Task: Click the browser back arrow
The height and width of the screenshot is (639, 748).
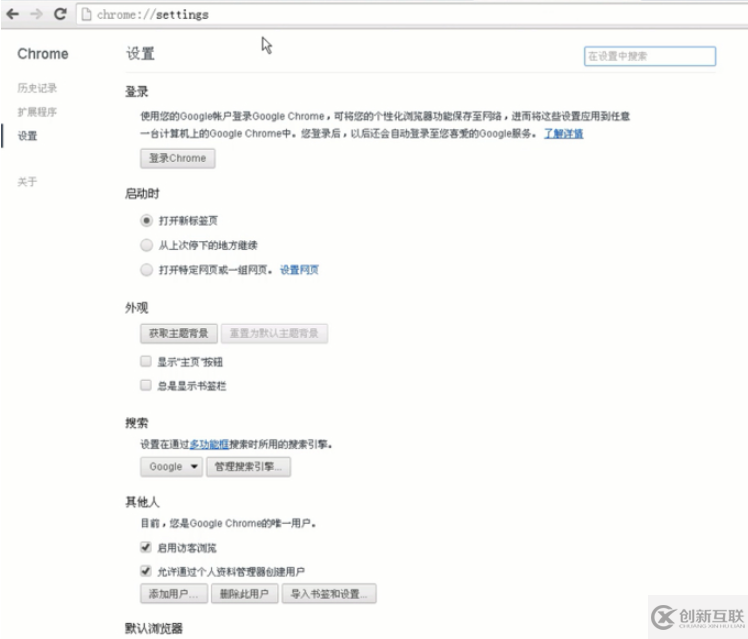Action: click(x=13, y=14)
